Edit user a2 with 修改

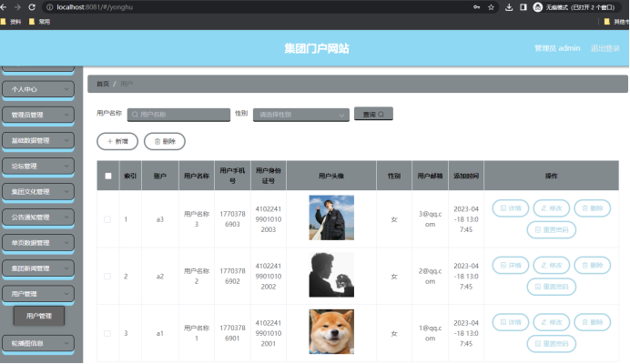(x=552, y=265)
